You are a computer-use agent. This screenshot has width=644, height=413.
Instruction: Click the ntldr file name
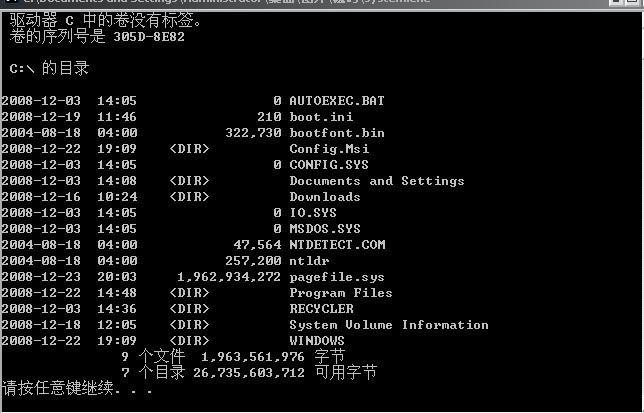point(309,261)
